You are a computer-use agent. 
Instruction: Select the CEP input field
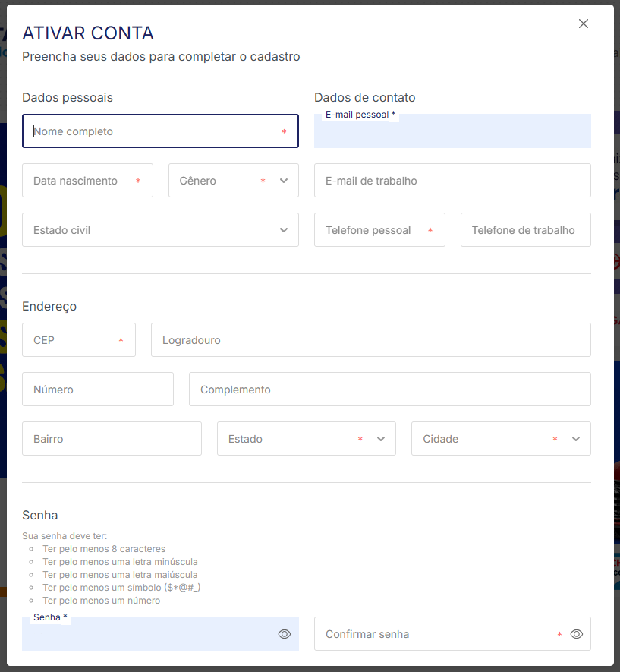click(72, 340)
